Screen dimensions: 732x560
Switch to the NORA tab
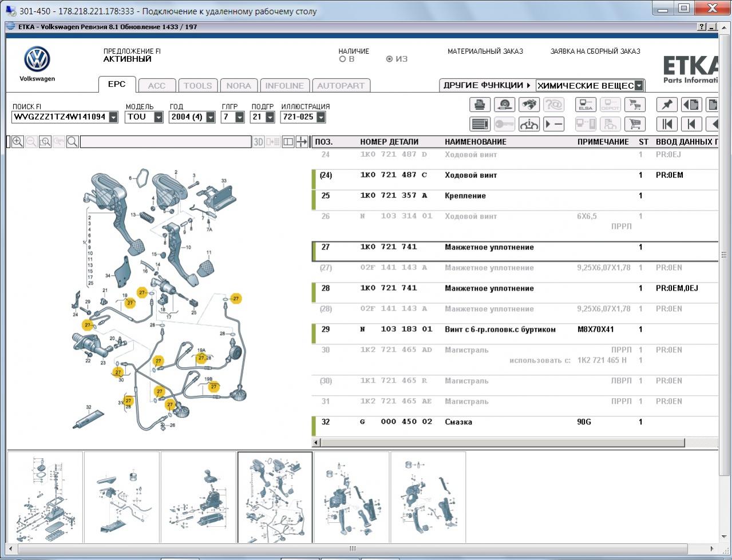click(x=239, y=86)
